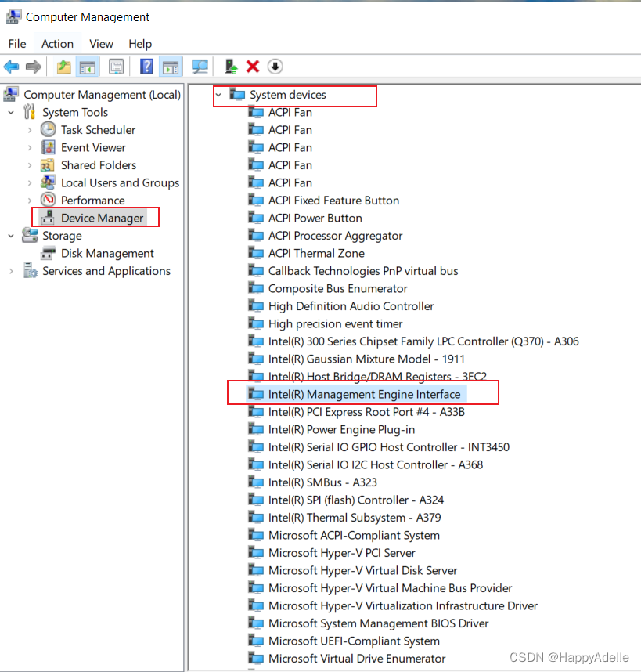Click the blue Help question mark icon
The height and width of the screenshot is (672, 641).
coord(146,67)
